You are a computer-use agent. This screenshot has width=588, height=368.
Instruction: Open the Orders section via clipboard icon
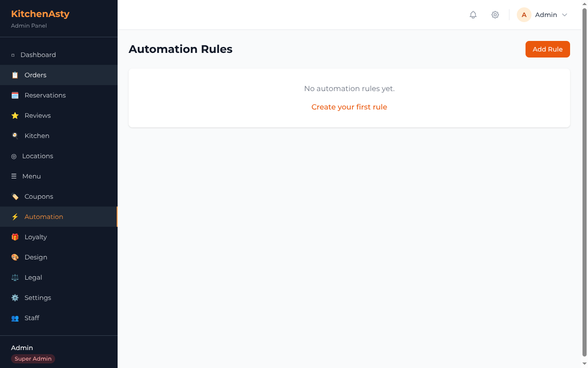(15, 75)
